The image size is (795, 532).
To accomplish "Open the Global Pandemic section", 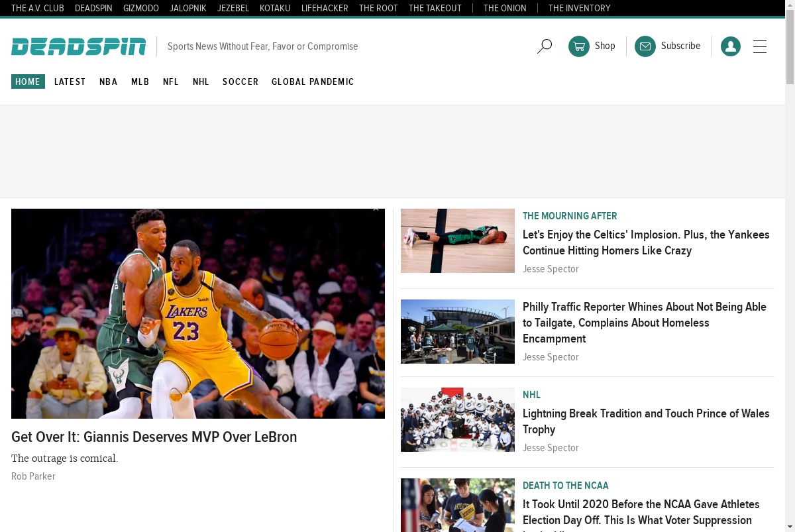I will coord(313,82).
